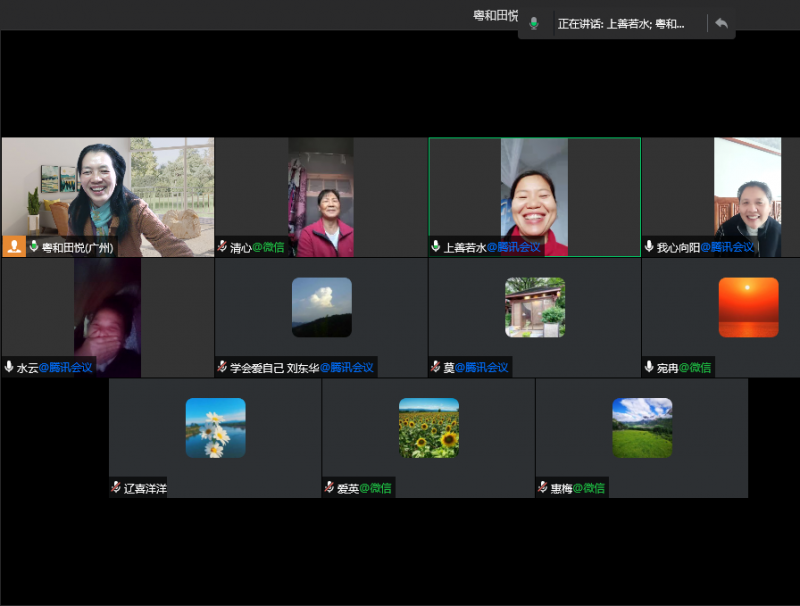Click the muted mic icon beside 莫
The height and width of the screenshot is (606, 800).
click(x=436, y=367)
